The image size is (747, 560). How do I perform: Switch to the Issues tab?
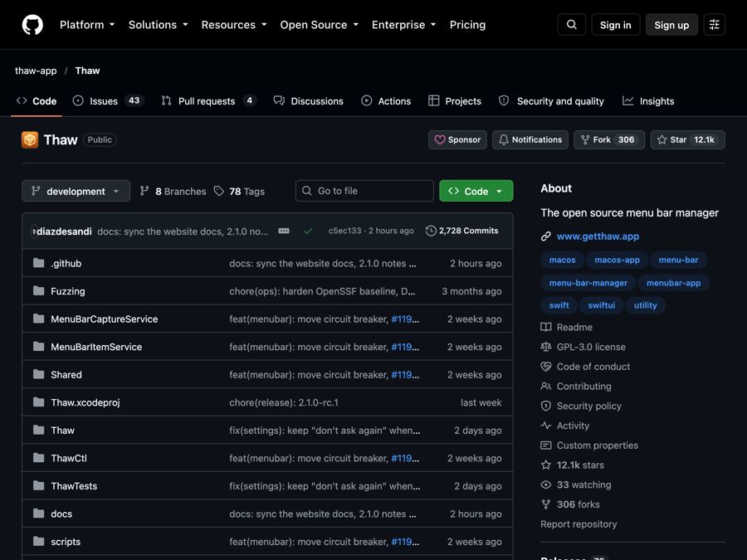108,101
